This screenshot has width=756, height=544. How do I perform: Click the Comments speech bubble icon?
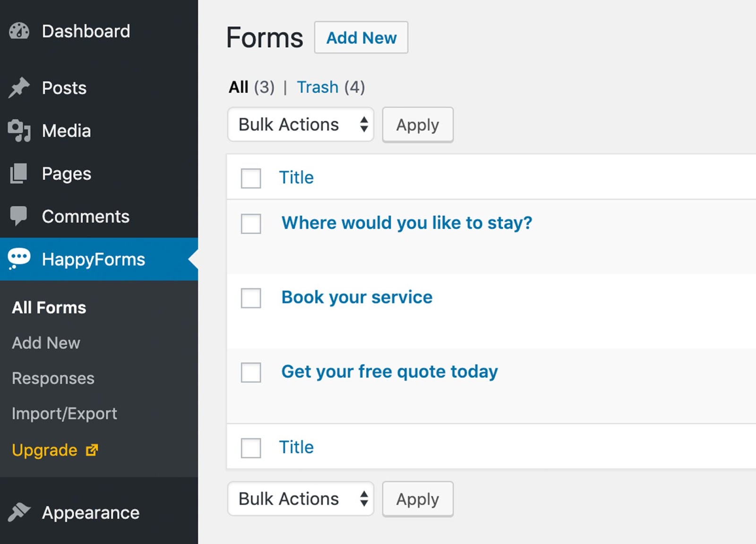pos(19,216)
